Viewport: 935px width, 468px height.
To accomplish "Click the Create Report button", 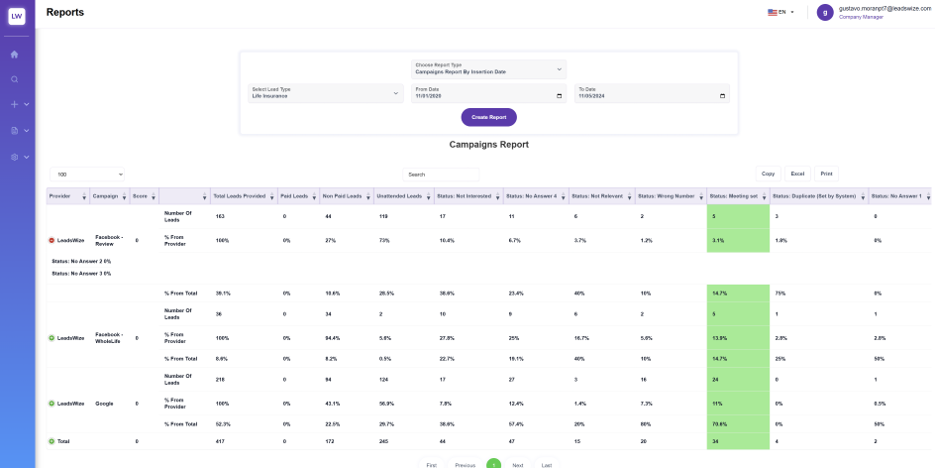I will pos(488,117).
